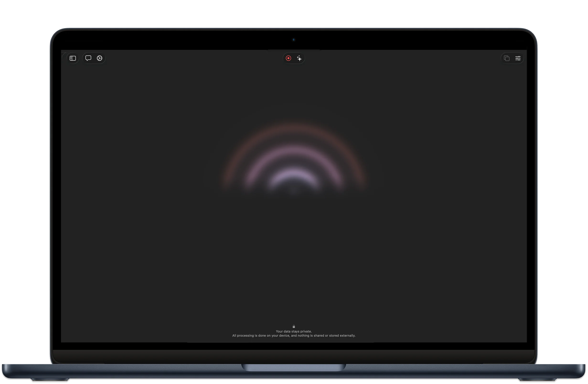Viewport: 588px width, 384px height.
Task: Click the gap between copy and sliders icons
Action: click(x=512, y=58)
